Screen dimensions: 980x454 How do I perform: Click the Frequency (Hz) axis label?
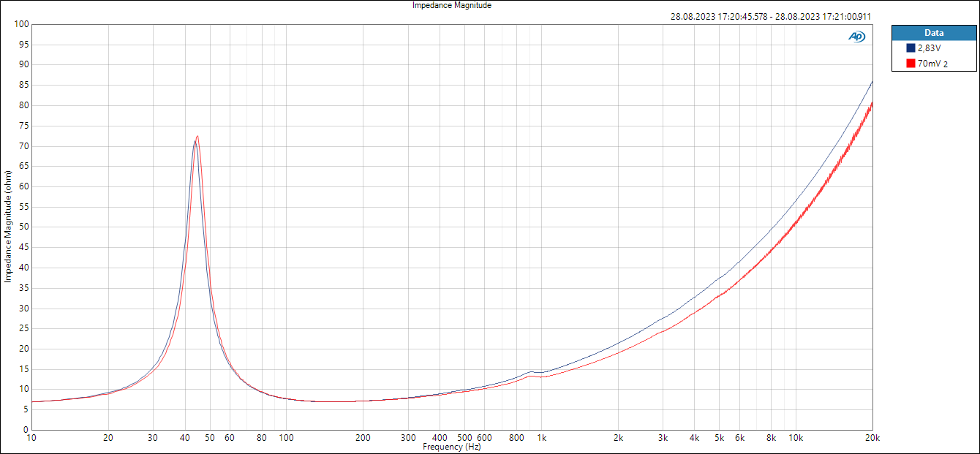(x=452, y=447)
